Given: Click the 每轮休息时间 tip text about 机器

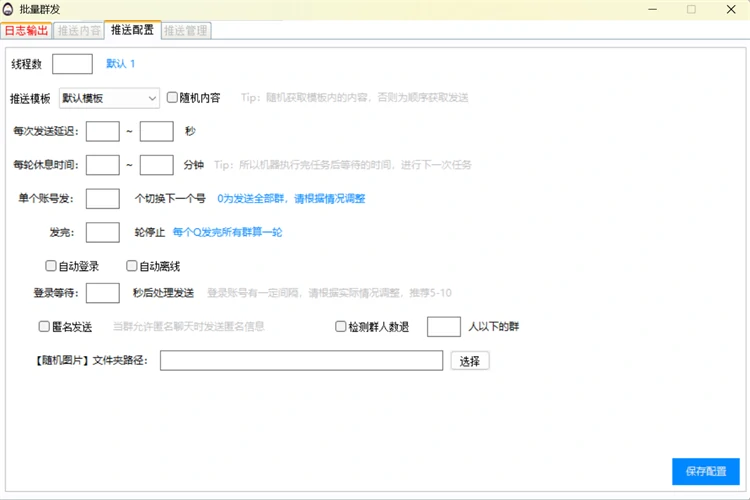Looking at the screenshot, I should pyautogui.click(x=342, y=165).
